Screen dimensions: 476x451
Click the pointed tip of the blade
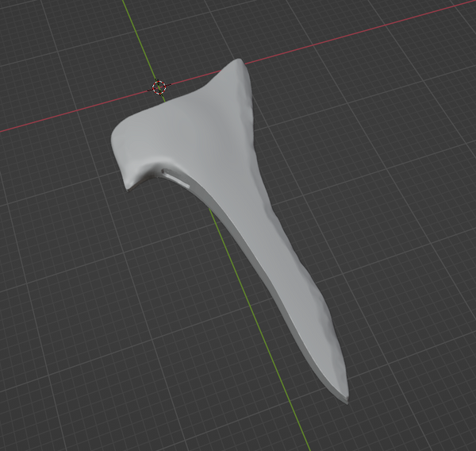pyautogui.click(x=345, y=396)
